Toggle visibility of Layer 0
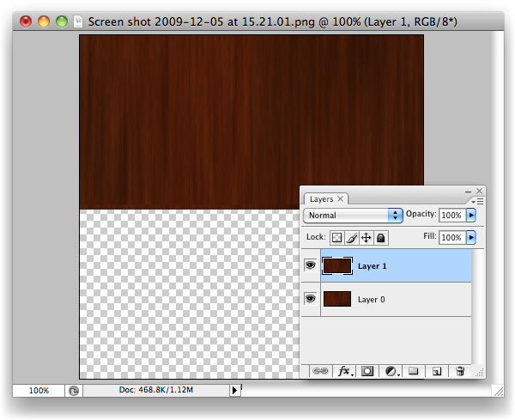This screenshot has height=420, width=515. tap(310, 300)
